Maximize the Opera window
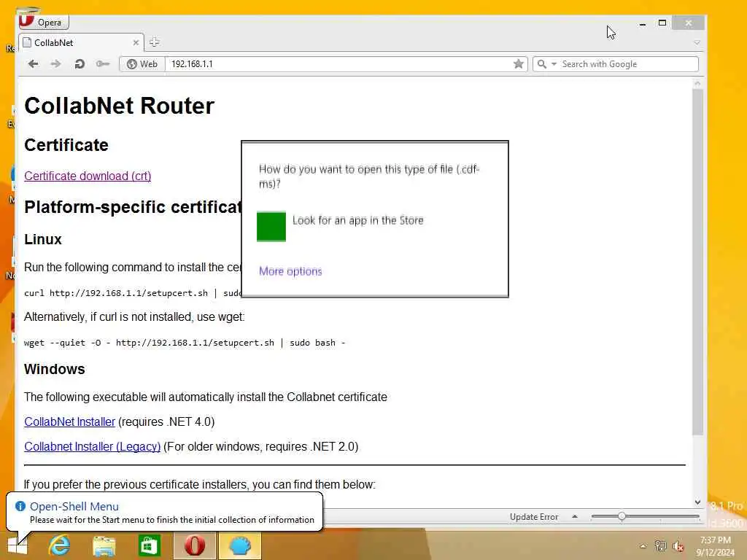This screenshot has height=560, width=747. 662,23
